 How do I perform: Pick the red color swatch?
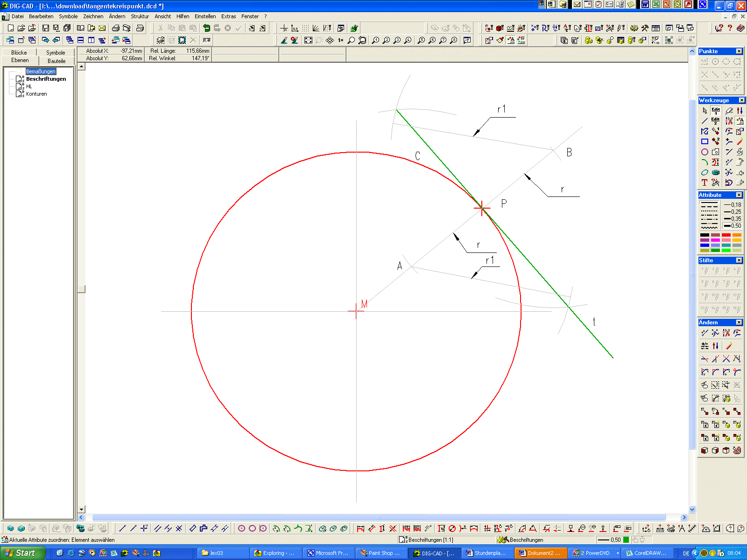pyautogui.click(x=726, y=235)
